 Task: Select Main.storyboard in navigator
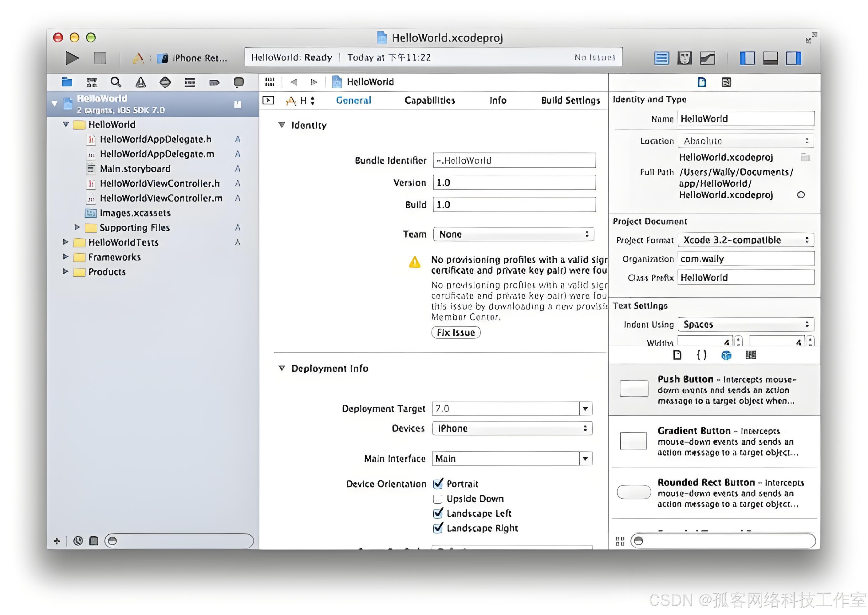click(x=135, y=169)
